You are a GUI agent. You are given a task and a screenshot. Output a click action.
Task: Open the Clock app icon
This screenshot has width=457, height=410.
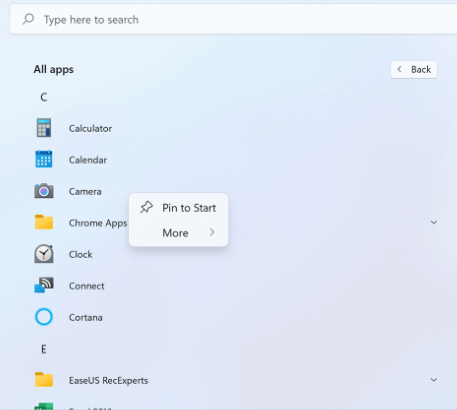(44, 254)
